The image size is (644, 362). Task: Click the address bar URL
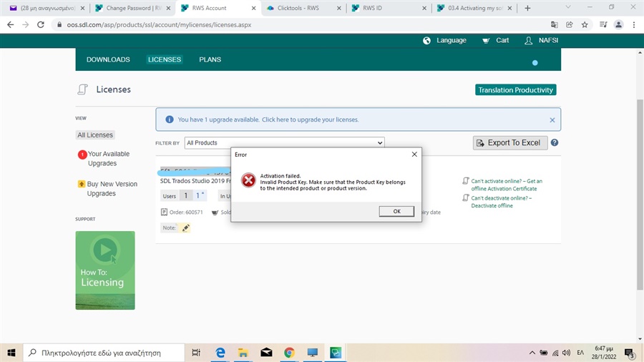[159, 24]
